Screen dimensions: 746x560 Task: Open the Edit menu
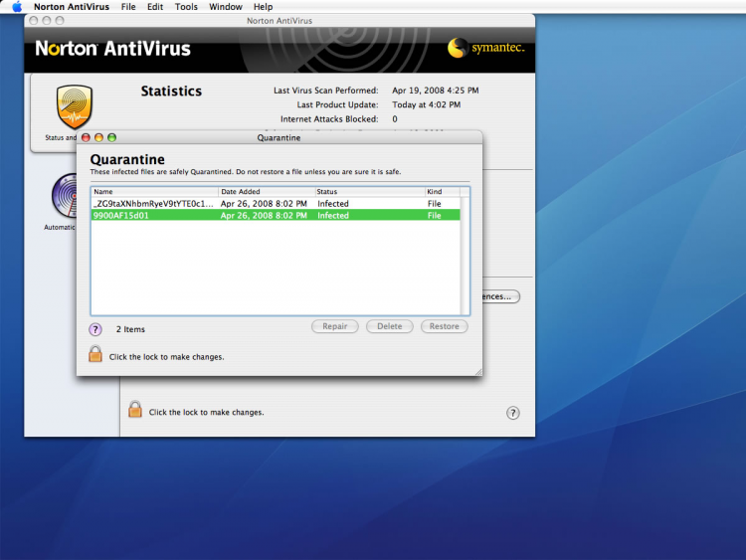[155, 7]
